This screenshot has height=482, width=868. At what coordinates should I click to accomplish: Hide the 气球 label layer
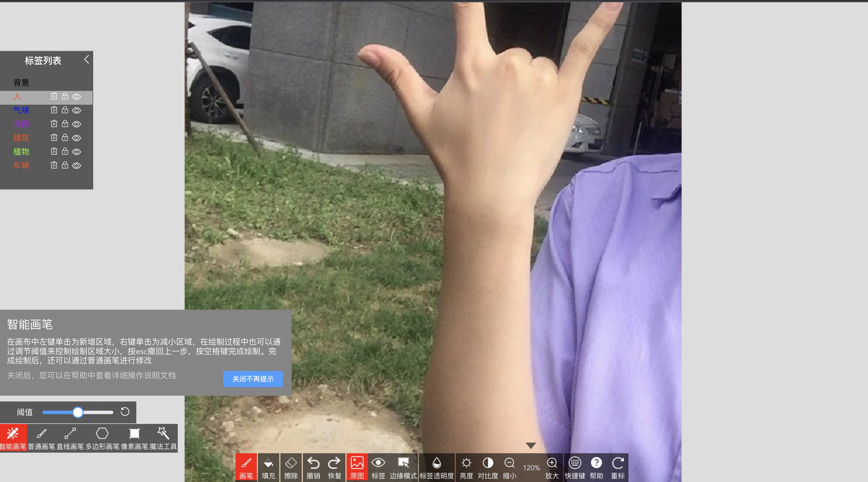tap(77, 110)
